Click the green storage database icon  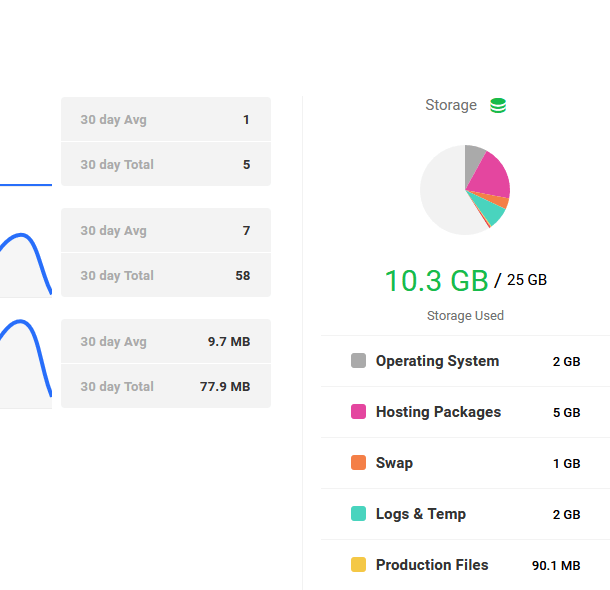pos(498,105)
